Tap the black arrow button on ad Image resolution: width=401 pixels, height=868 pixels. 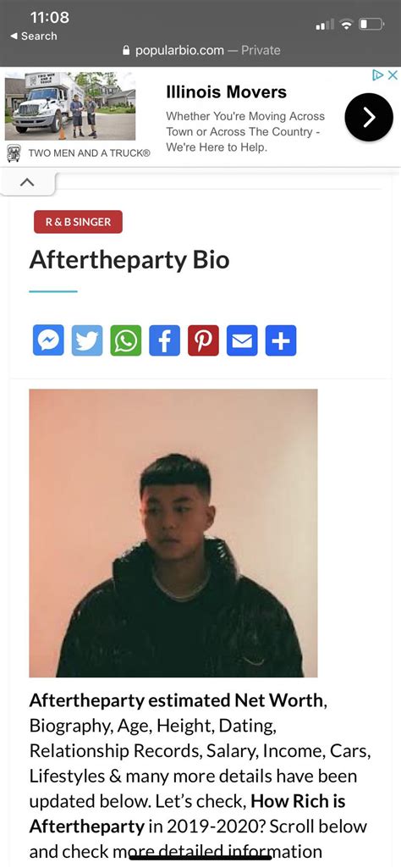(369, 118)
